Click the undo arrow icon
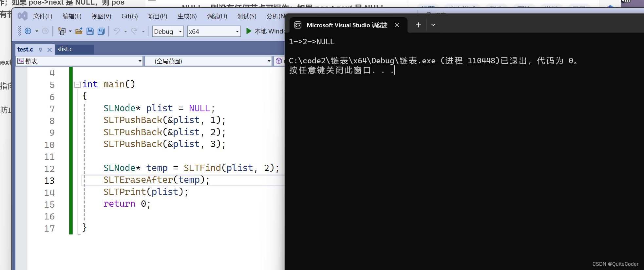This screenshot has width=644, height=270. [117, 31]
